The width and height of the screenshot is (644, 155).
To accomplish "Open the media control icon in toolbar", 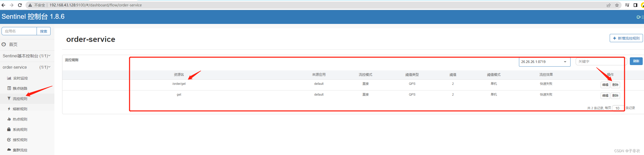I will pyautogui.click(x=627, y=5).
